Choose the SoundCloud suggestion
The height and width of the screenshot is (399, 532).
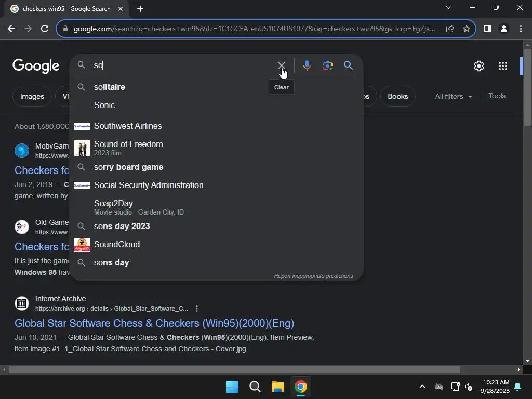(216, 244)
